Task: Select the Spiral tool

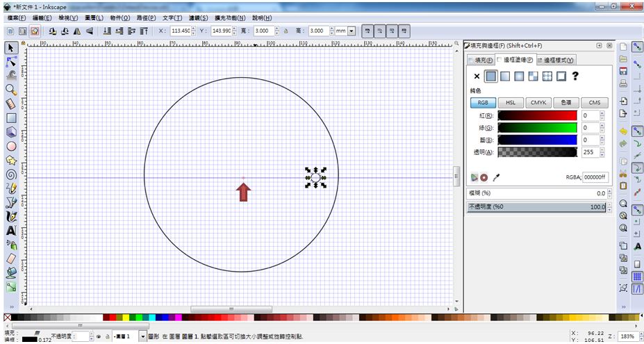Action: (10, 174)
